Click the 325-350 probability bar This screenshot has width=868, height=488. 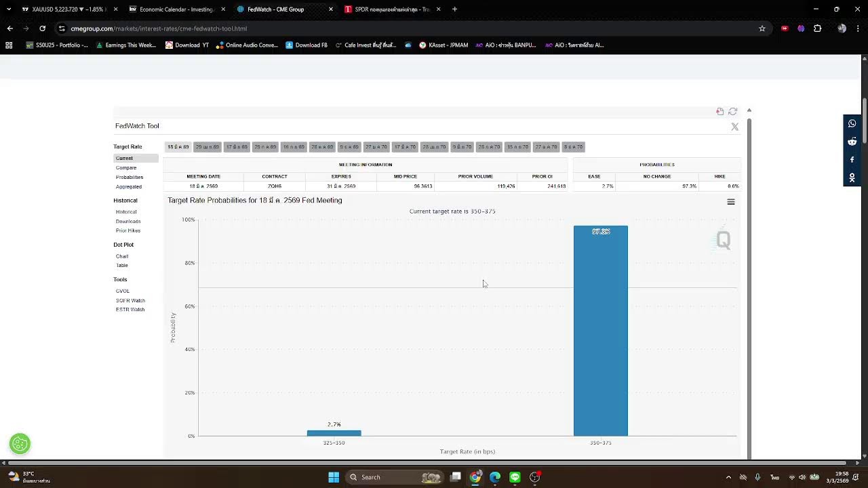(334, 433)
